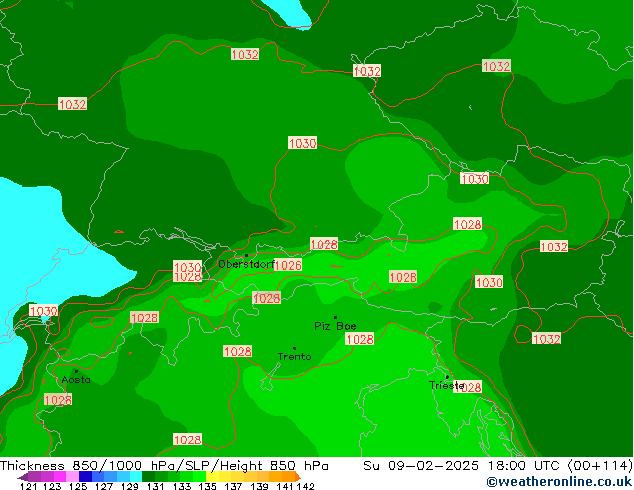Click the legend value 131

pos(156,486)
